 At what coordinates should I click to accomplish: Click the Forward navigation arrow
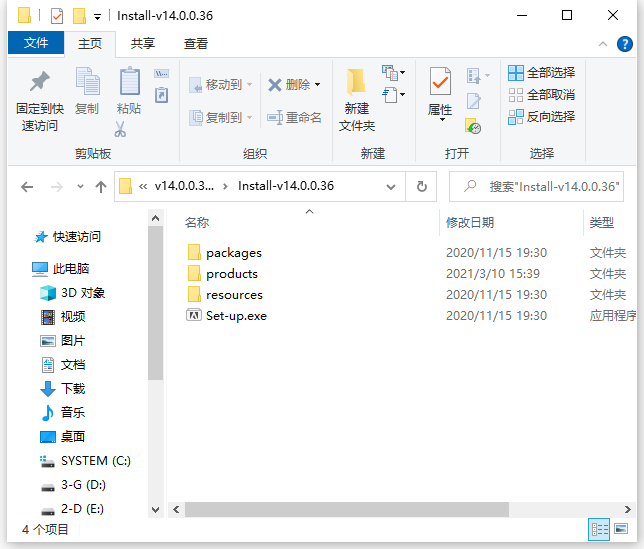click(x=57, y=187)
